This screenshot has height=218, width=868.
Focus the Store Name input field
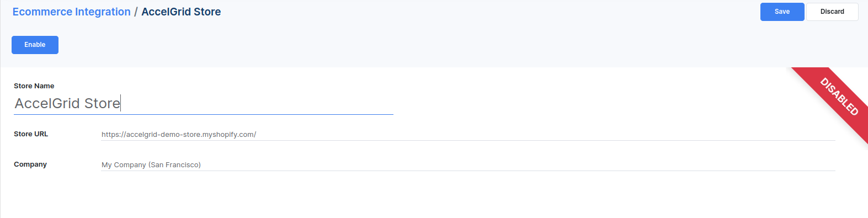click(x=204, y=103)
